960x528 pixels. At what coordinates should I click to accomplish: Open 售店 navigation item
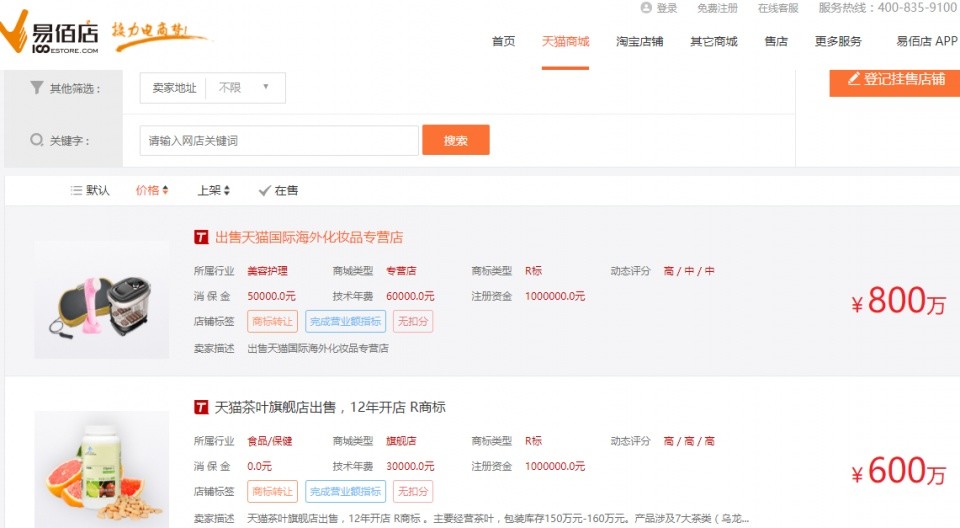coord(776,42)
